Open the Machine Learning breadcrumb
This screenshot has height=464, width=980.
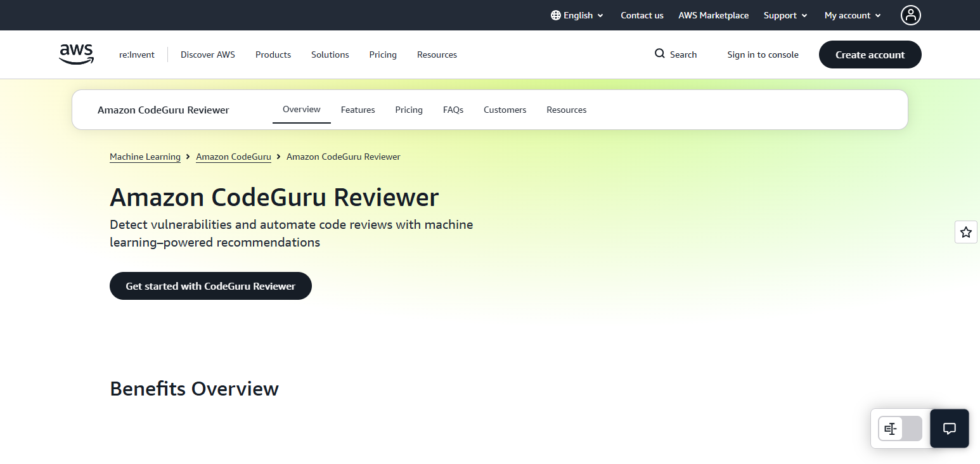click(x=145, y=157)
